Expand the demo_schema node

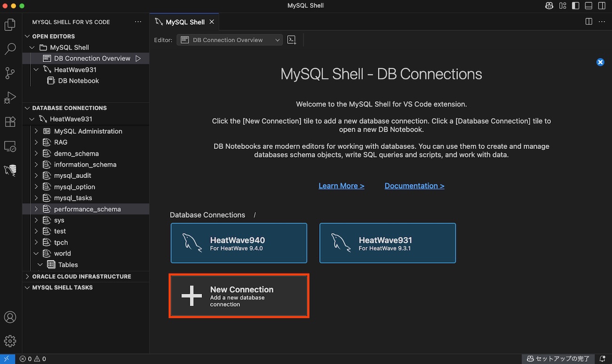[x=36, y=153]
